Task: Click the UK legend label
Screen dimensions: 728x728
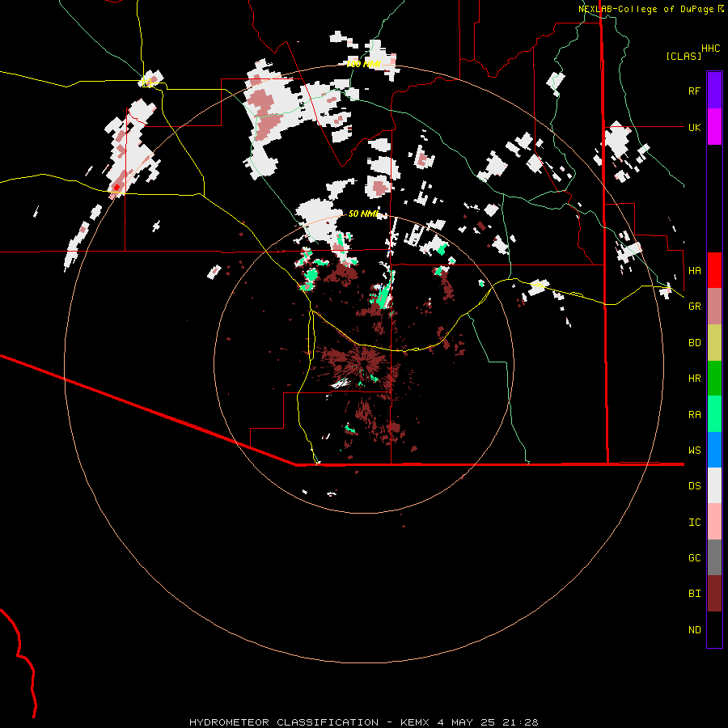Action: pos(694,127)
